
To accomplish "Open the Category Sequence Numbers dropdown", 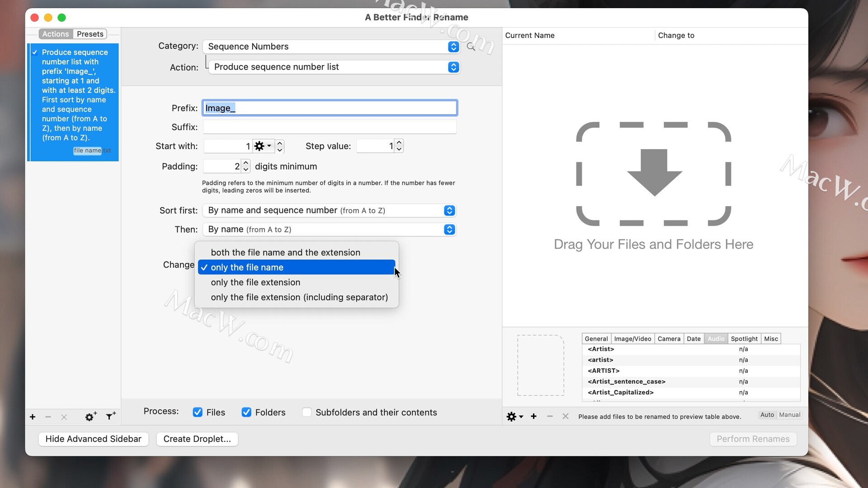I will 331,47.
